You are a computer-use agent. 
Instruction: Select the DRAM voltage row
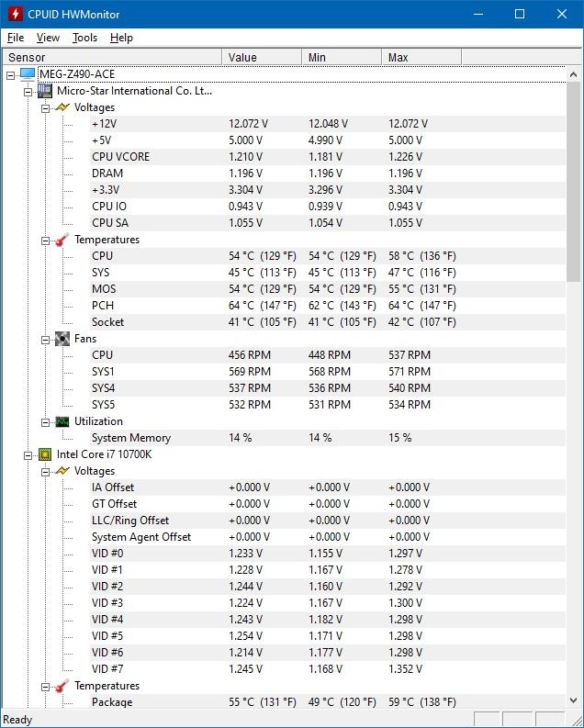(x=328, y=174)
